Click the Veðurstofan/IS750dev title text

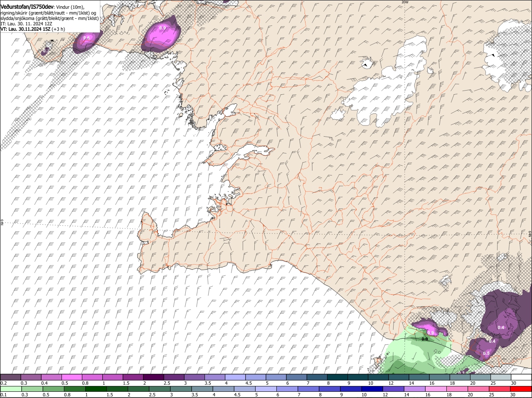tap(27, 7)
